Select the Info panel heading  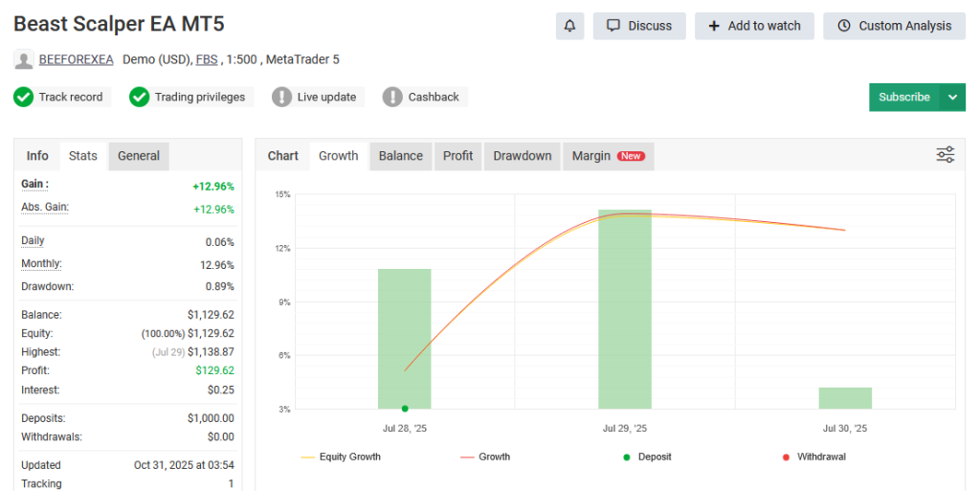pyautogui.click(x=37, y=156)
